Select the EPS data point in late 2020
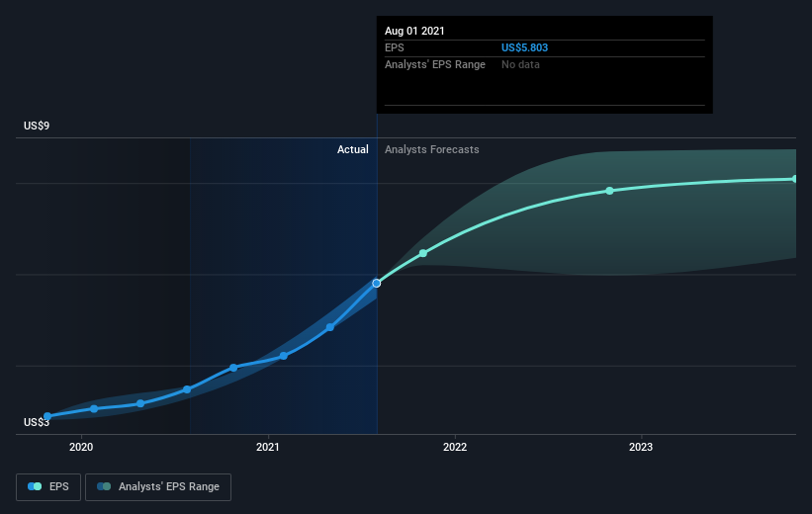The image size is (812, 514). tap(233, 368)
